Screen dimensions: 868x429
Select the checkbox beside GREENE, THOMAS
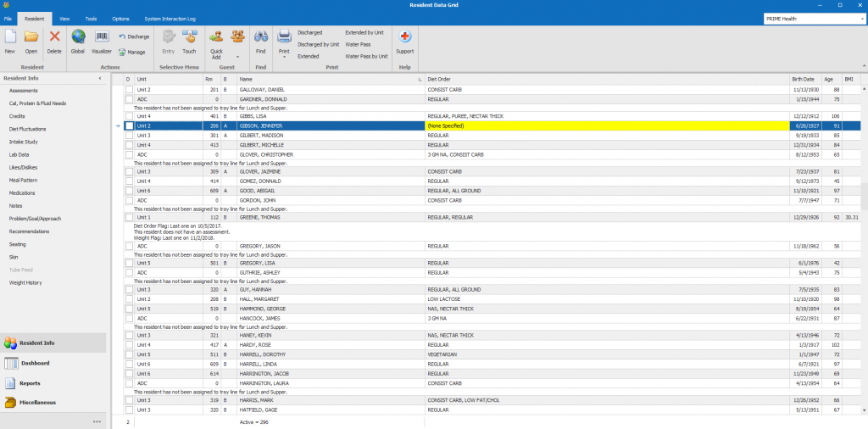tap(130, 217)
